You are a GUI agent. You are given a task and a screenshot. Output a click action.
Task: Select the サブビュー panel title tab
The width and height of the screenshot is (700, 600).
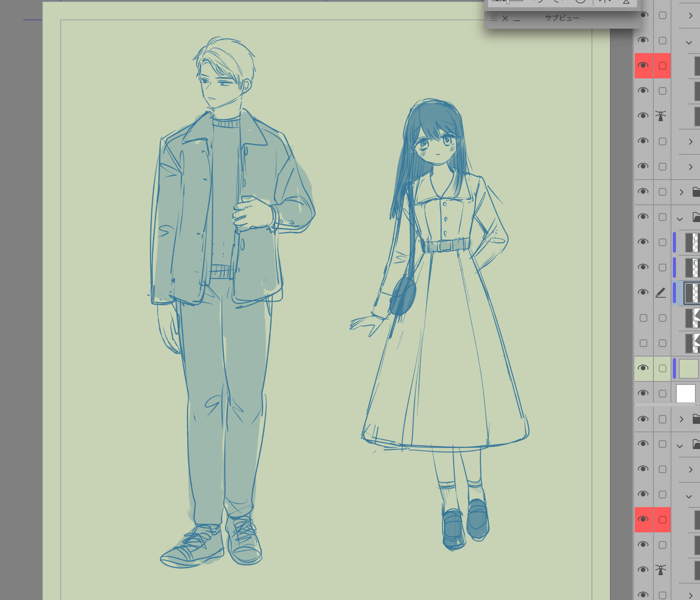point(562,18)
